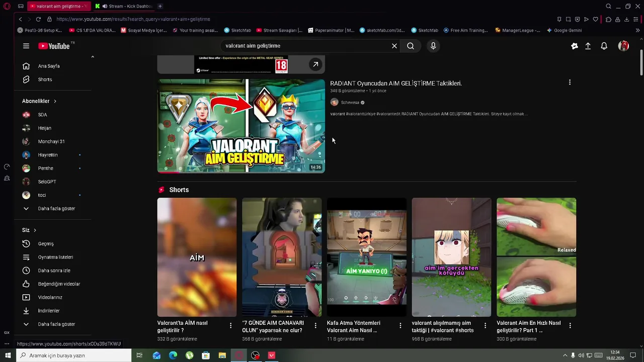
Task: Open Microsoft Edge from the taskbar
Action: coord(173,355)
